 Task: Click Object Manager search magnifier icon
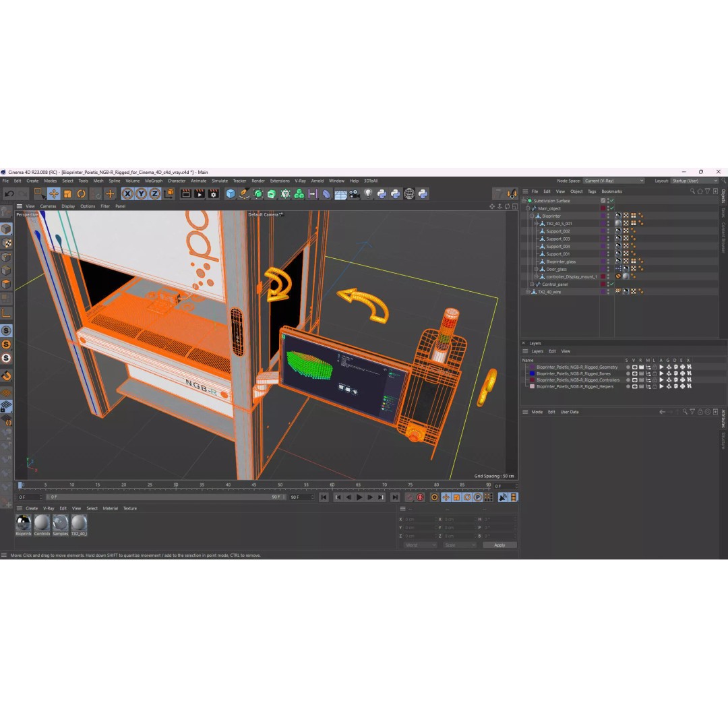pos(692,191)
